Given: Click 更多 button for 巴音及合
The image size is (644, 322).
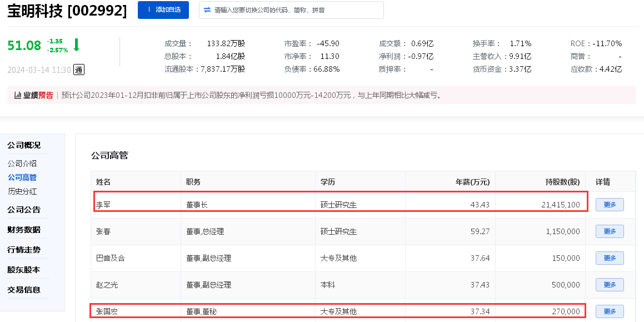Looking at the screenshot, I should point(610,258).
